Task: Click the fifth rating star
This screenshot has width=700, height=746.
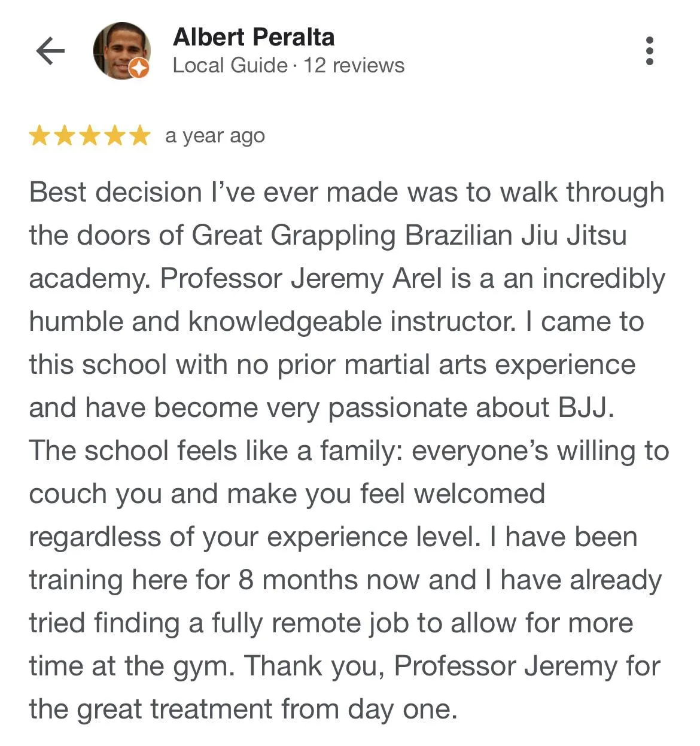Action: tap(140, 136)
